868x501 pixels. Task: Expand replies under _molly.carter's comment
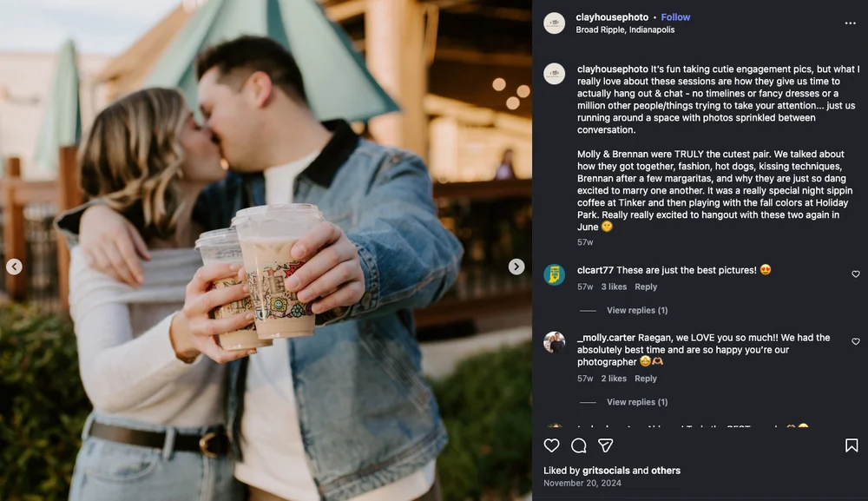637,403
